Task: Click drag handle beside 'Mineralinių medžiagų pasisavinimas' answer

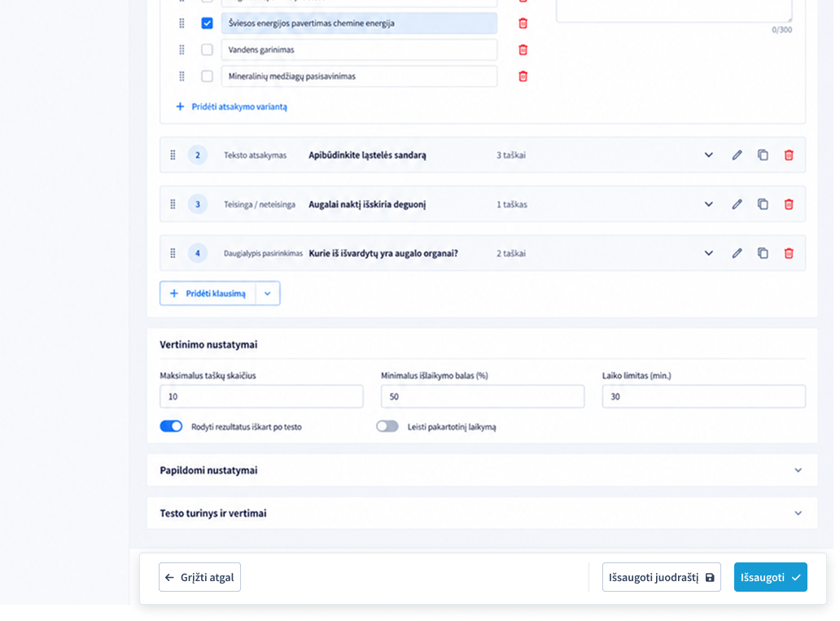Action: (x=182, y=76)
